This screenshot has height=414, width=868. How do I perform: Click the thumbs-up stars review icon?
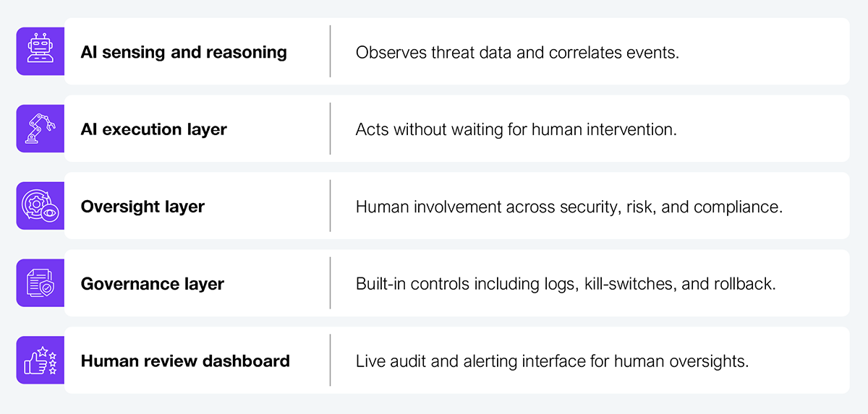tap(41, 361)
